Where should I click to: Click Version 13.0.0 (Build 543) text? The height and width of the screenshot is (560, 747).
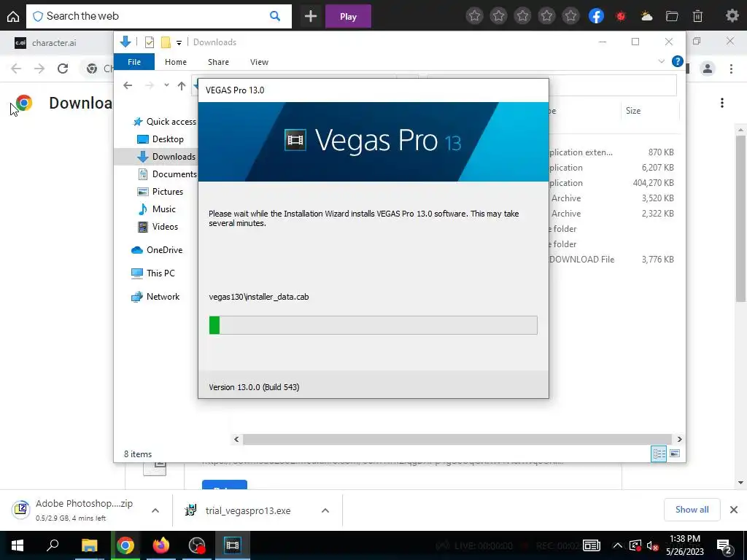click(254, 387)
